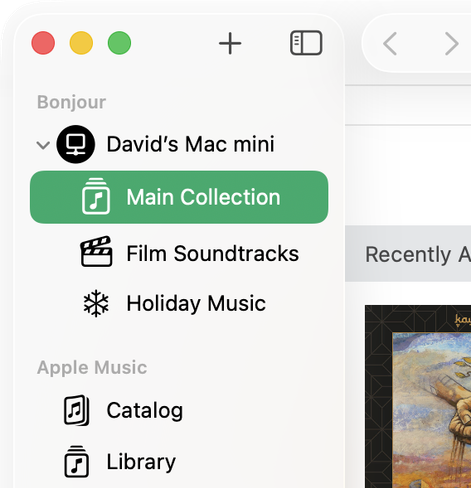Screen dimensions: 471x488
Task: Click the Holiday Music snowflake icon
Action: [96, 303]
